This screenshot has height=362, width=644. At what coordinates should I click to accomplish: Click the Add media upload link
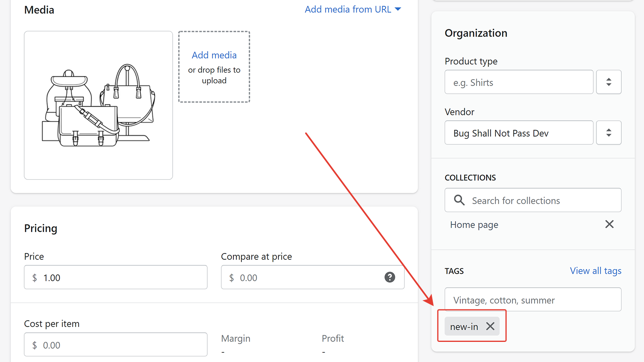[x=214, y=55]
